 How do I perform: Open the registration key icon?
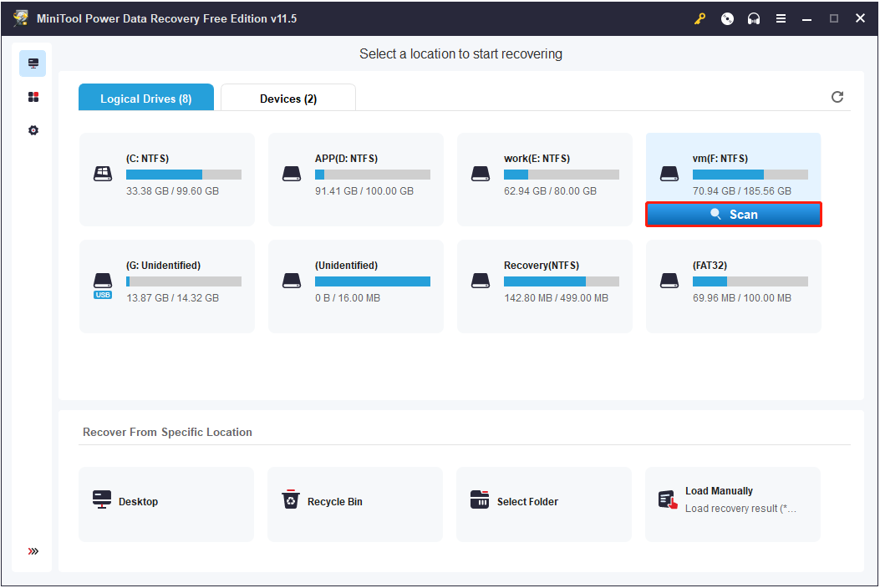(699, 18)
